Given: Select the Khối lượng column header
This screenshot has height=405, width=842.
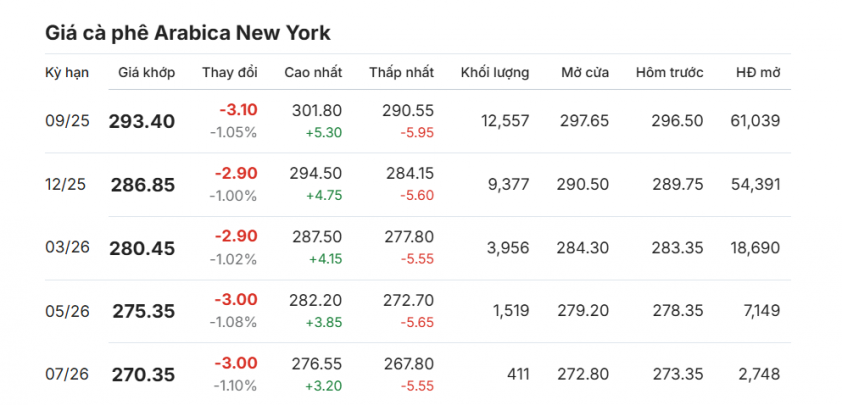Looking at the screenshot, I should pos(495,73).
